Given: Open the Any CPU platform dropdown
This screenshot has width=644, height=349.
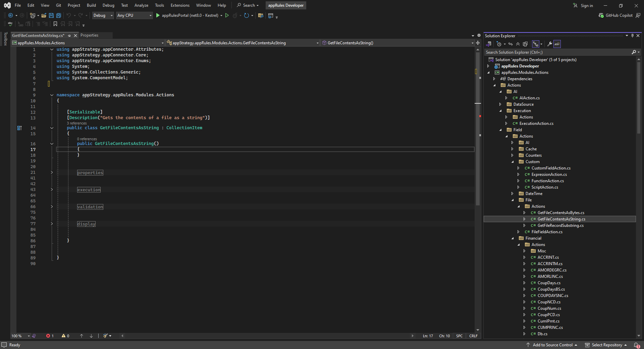Looking at the screenshot, I should click(134, 15).
